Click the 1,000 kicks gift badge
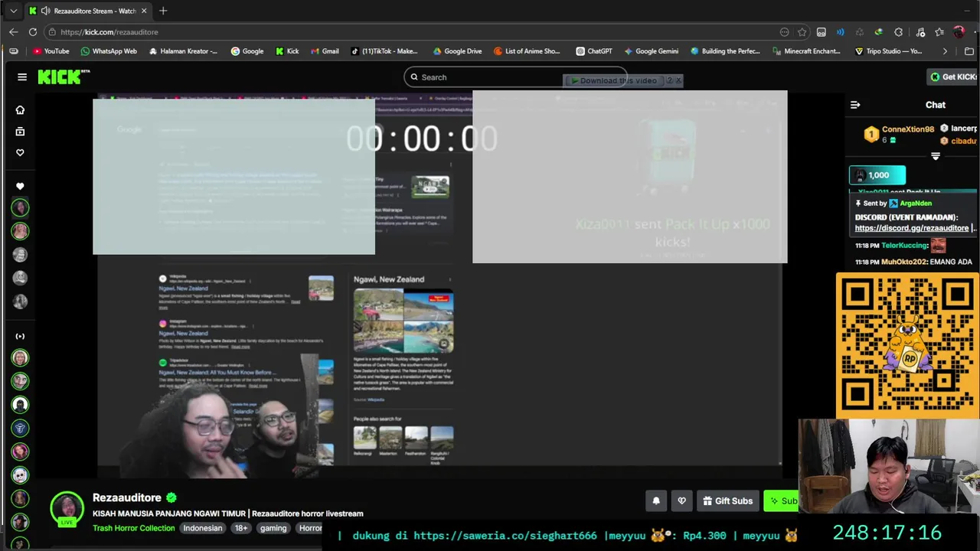 pyautogui.click(x=877, y=175)
